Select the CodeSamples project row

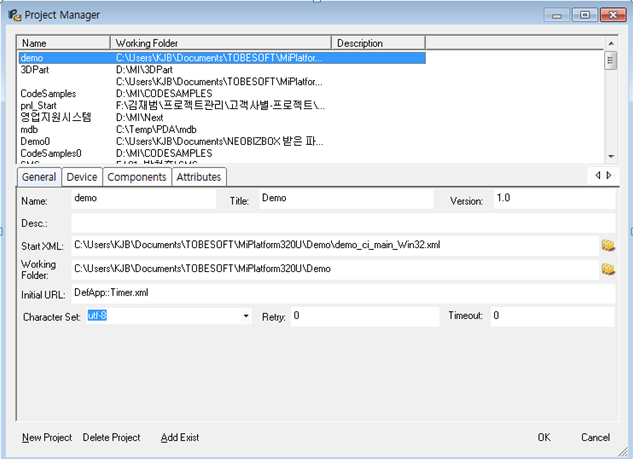point(50,94)
